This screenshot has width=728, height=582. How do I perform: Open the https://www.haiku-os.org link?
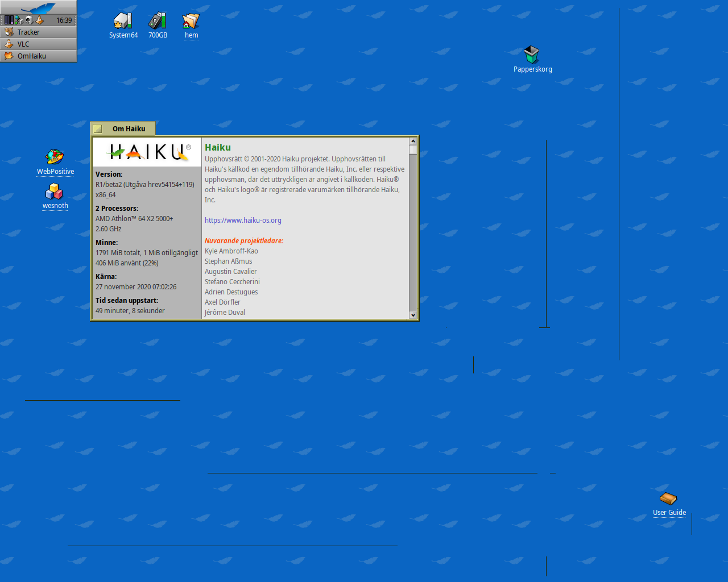[x=243, y=221]
